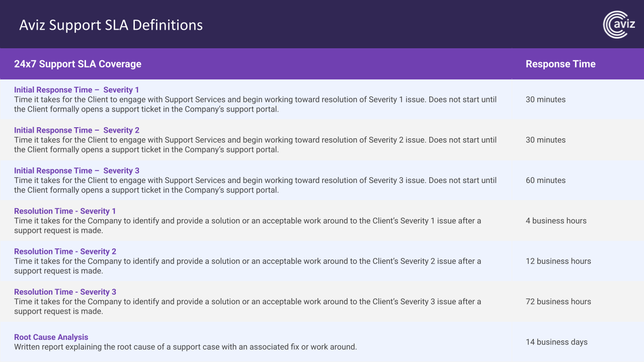Click the '14 business days' value
644x362 pixels.
click(556, 342)
